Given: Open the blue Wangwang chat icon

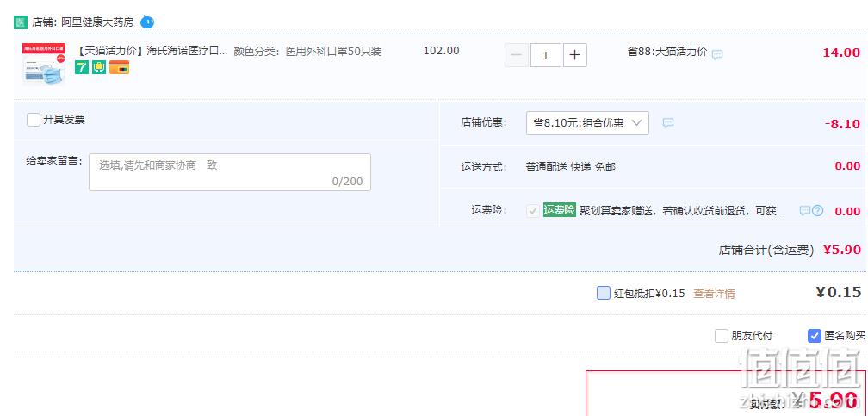Looking at the screenshot, I should 146,22.
